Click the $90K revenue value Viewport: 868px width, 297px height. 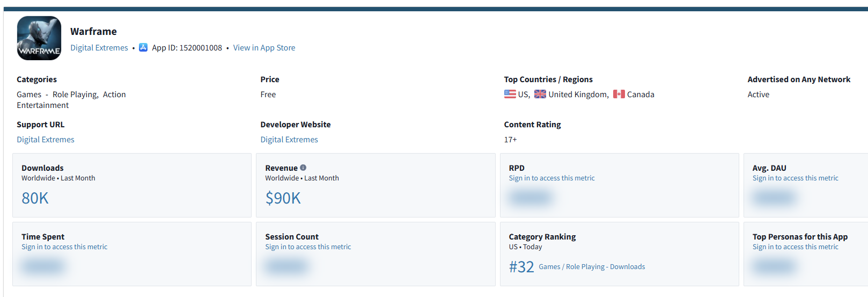pyautogui.click(x=283, y=198)
